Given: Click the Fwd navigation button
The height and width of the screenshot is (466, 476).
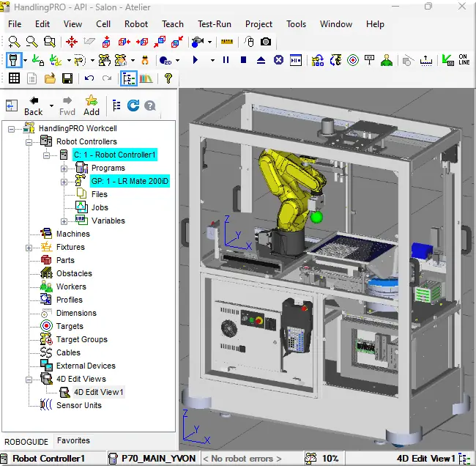Looking at the screenshot, I should [67, 106].
